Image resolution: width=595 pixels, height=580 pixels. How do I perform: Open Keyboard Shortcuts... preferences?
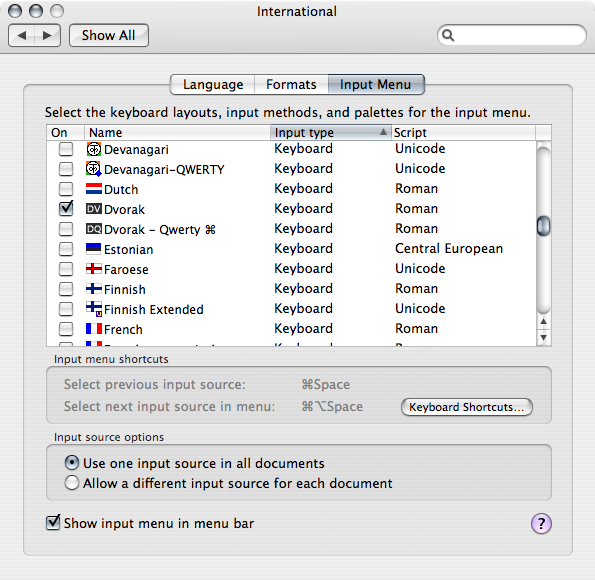coord(467,407)
